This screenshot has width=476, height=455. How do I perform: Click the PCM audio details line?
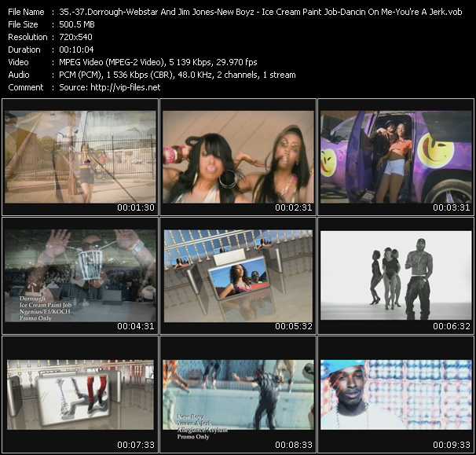178,75
